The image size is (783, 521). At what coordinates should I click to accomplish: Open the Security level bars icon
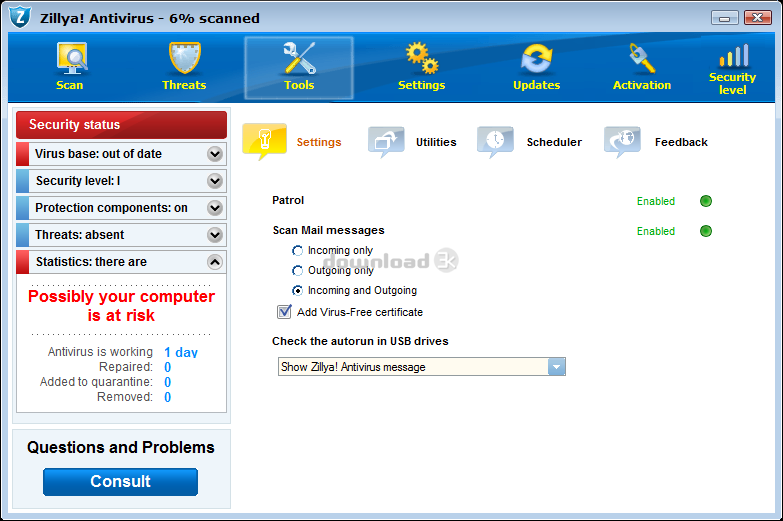pyautogui.click(x=734, y=55)
